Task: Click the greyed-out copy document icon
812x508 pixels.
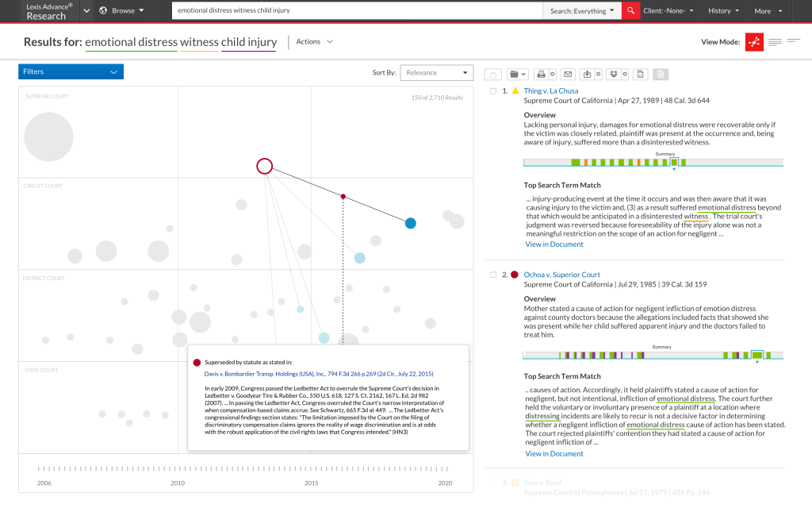Action: click(x=661, y=74)
